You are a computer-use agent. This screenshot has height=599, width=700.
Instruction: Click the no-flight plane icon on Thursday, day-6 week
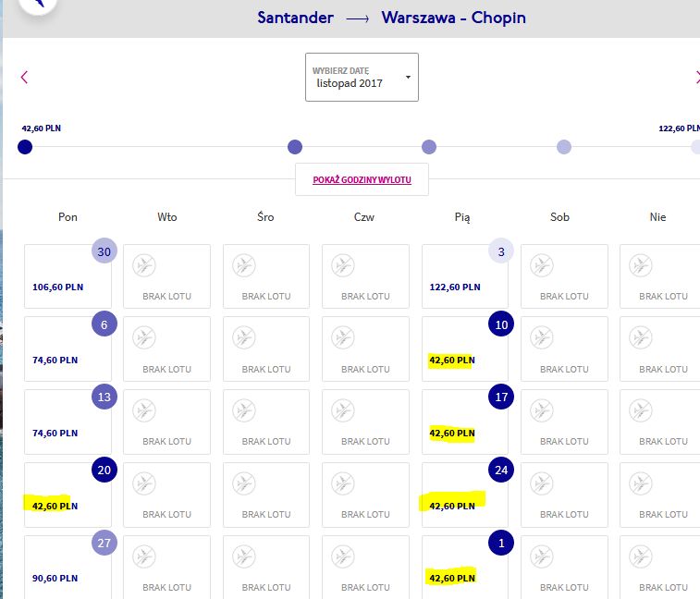click(343, 337)
